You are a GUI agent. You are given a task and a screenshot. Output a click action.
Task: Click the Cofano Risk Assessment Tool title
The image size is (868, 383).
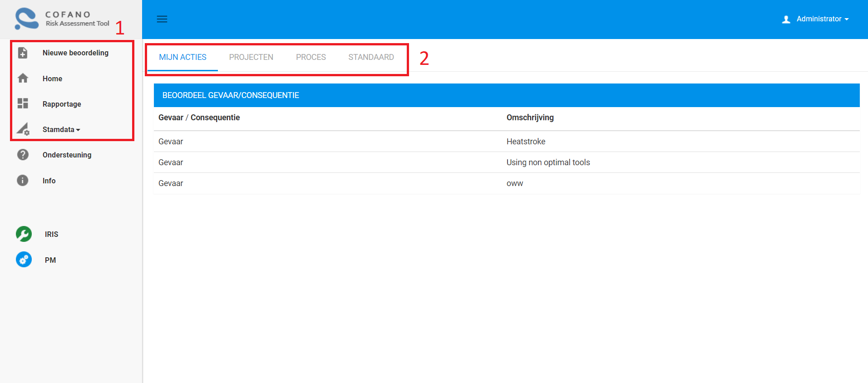point(77,19)
